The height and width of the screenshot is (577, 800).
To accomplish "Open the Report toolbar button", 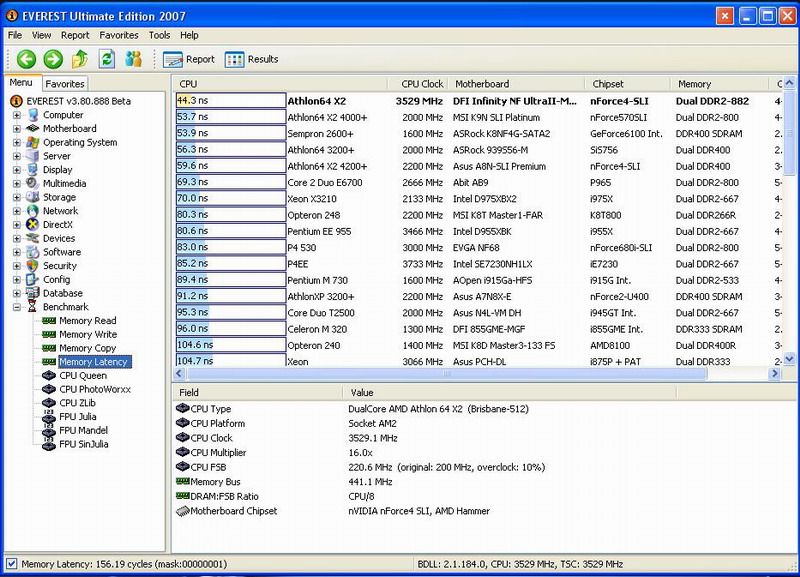I will click(189, 59).
